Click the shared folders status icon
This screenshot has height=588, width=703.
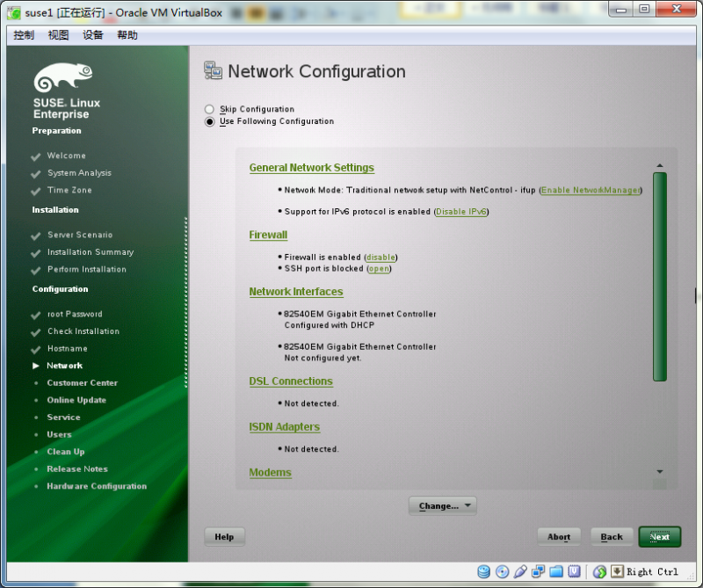pos(556,571)
